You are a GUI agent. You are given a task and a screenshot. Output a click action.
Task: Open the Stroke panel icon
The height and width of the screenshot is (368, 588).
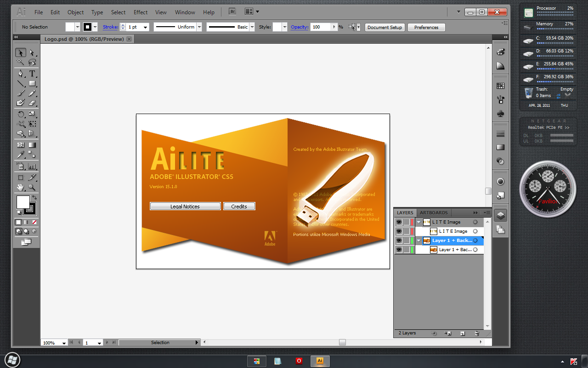[x=501, y=134]
